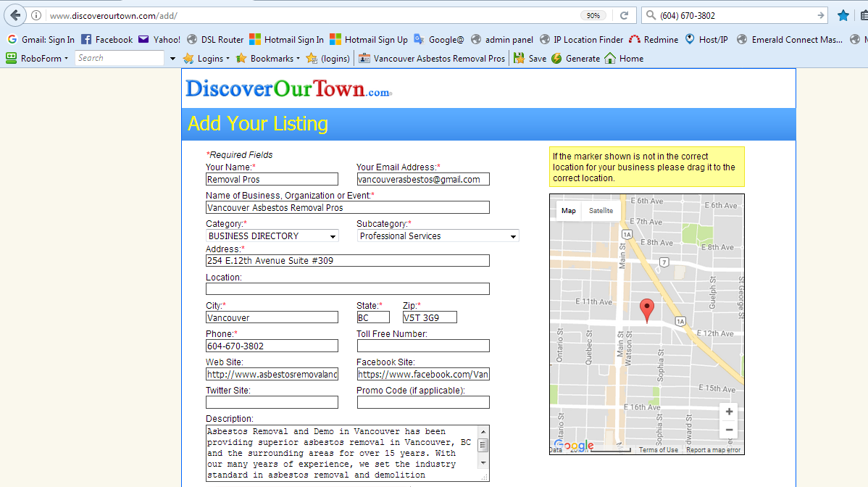Viewport: 868px width, 487px height.
Task: Click the Description scrollbar up arrow
Action: coord(483,432)
